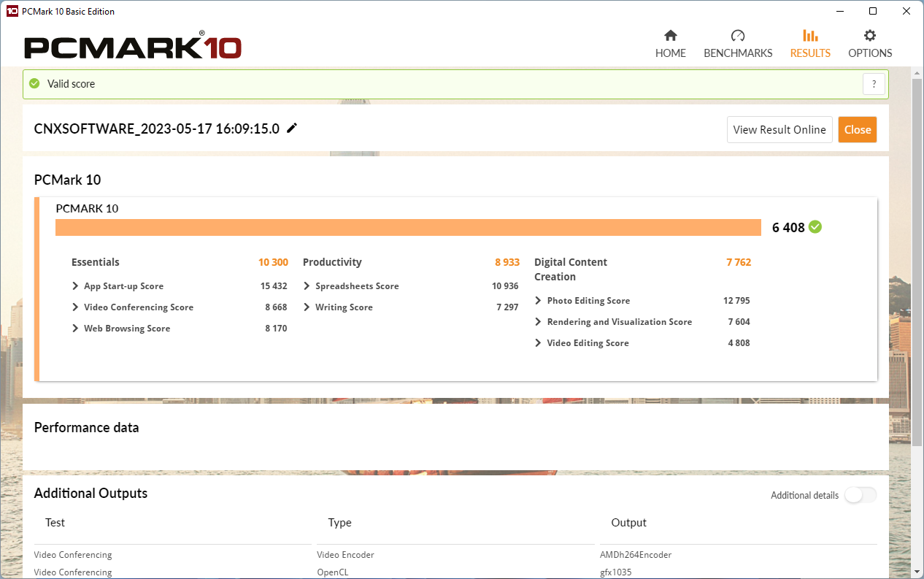Click the OpenCL type cell

[x=334, y=572]
